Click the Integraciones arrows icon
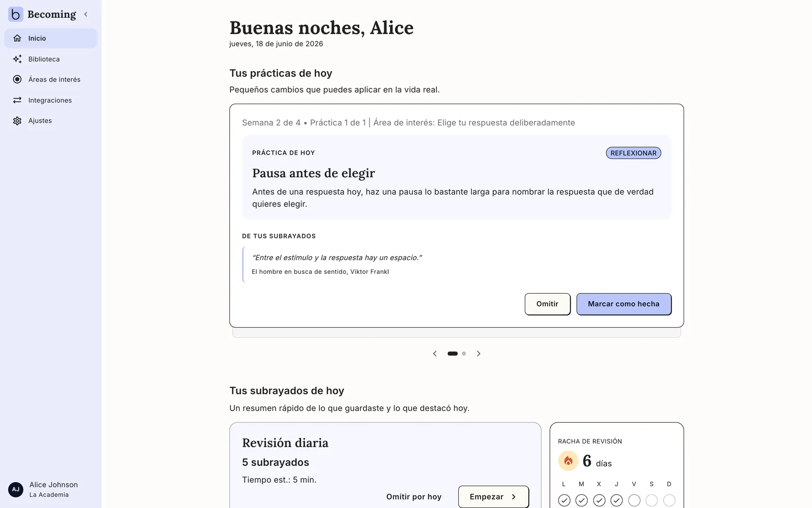 pos(17,100)
